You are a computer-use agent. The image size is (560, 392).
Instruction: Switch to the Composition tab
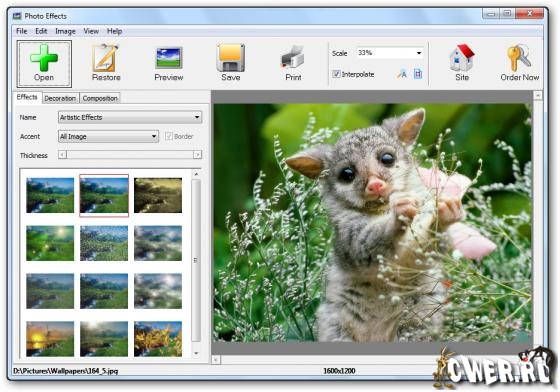pos(100,98)
